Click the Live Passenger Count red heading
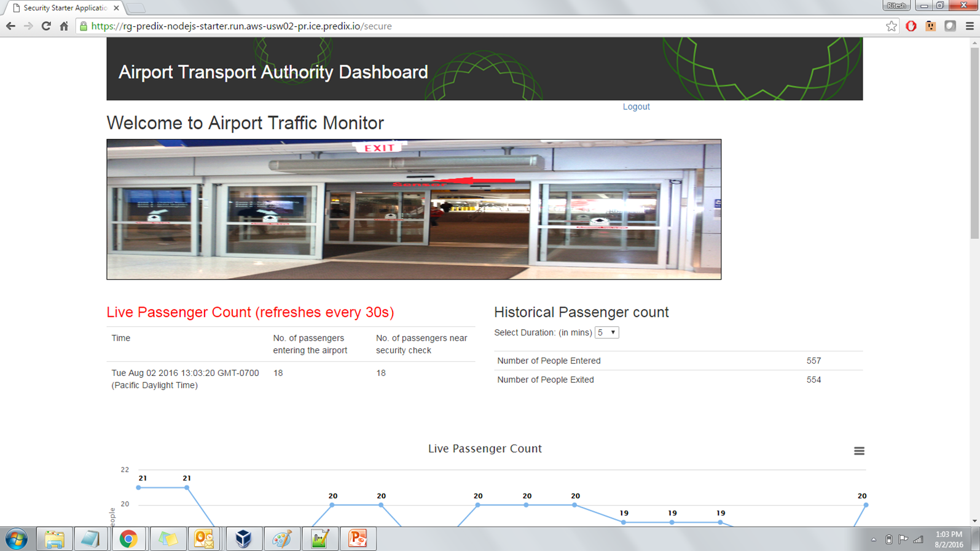Image resolution: width=980 pixels, height=551 pixels. [250, 312]
